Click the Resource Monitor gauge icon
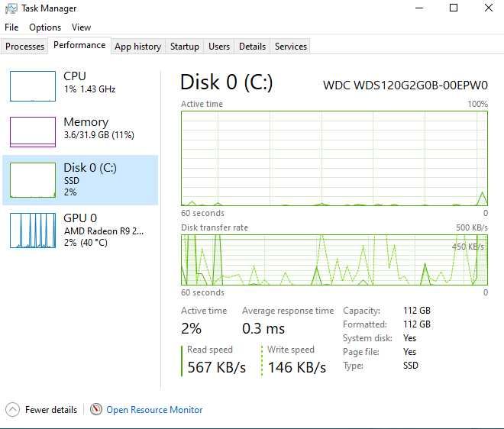Image resolution: width=504 pixels, height=429 pixels. coord(95,410)
